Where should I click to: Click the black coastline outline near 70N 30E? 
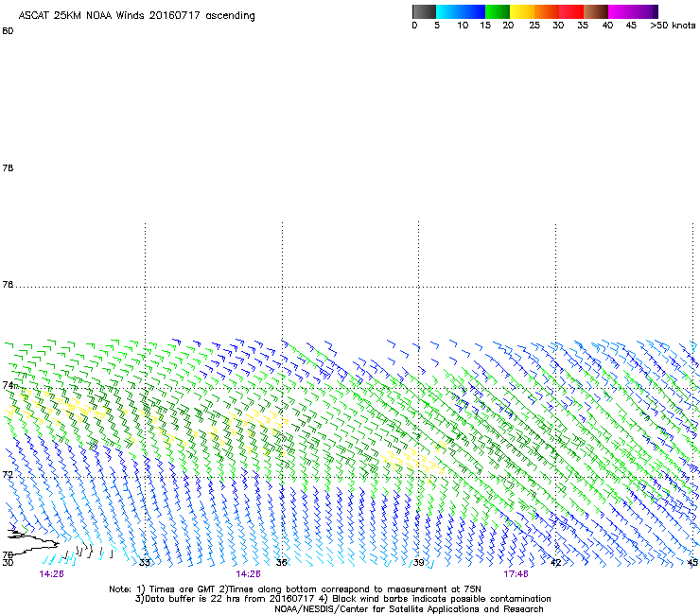tap(31, 542)
